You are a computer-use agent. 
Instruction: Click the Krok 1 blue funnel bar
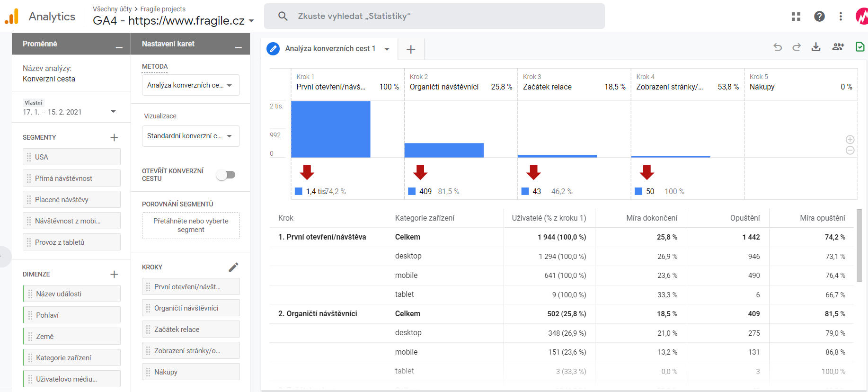click(x=331, y=129)
